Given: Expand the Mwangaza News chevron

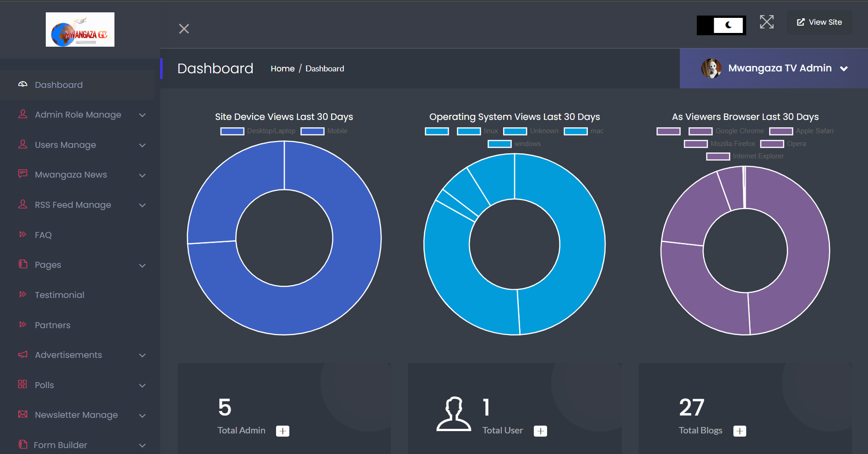Looking at the screenshot, I should [142, 175].
